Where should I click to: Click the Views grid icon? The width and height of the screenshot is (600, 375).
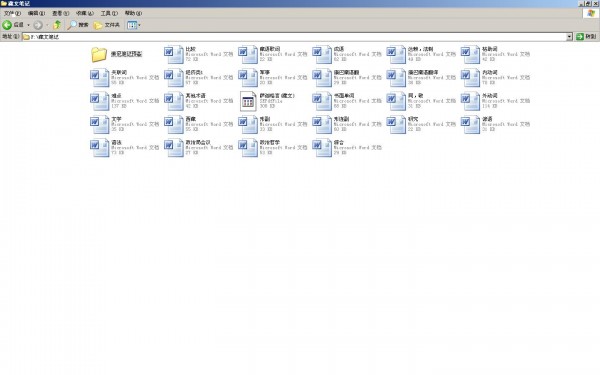[x=132, y=25]
